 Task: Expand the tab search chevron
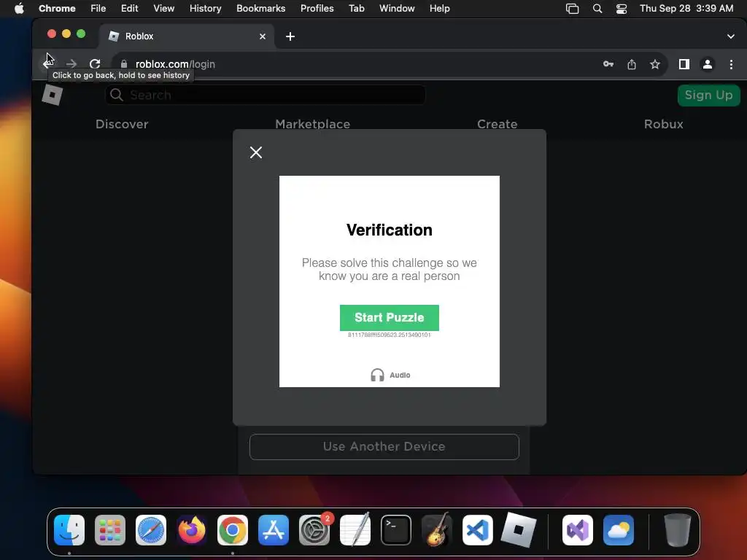(731, 36)
